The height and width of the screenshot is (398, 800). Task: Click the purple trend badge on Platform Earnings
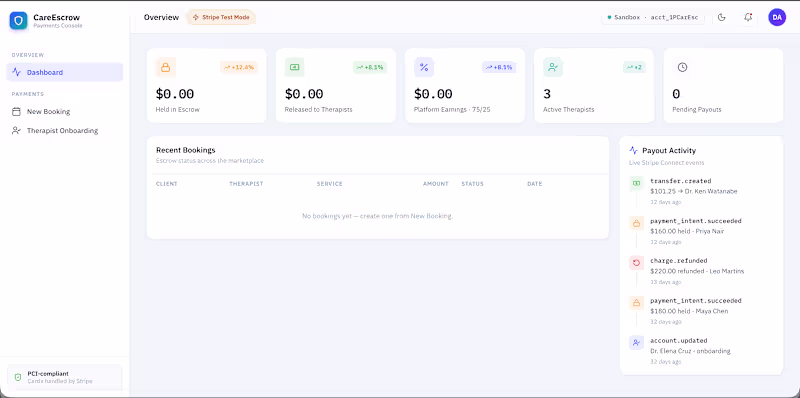tap(499, 67)
